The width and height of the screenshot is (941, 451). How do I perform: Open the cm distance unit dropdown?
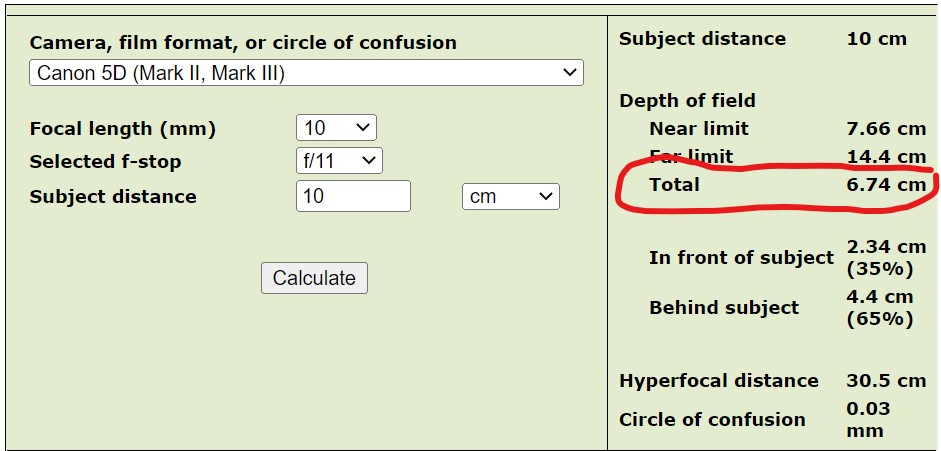click(x=510, y=196)
